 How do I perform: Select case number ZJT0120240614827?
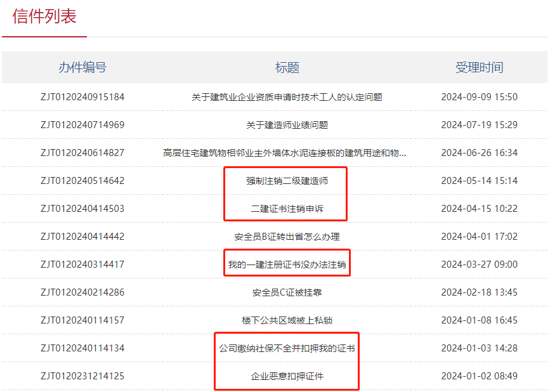[82, 153]
